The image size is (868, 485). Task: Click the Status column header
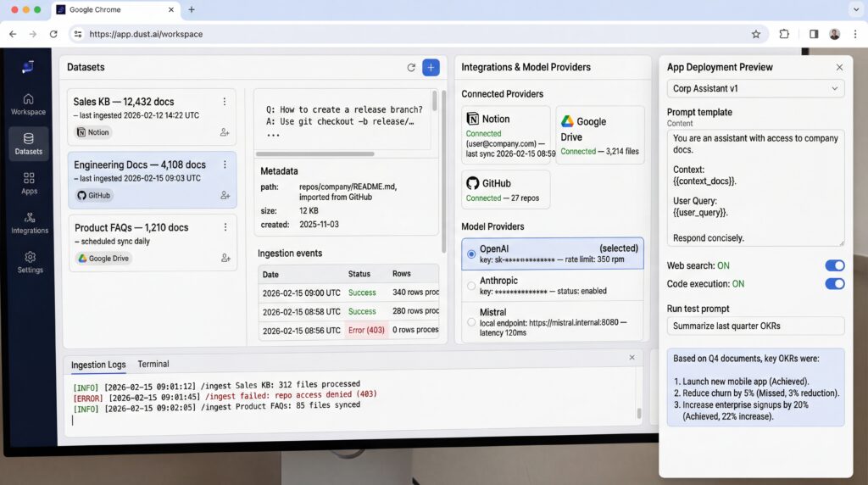(x=359, y=274)
